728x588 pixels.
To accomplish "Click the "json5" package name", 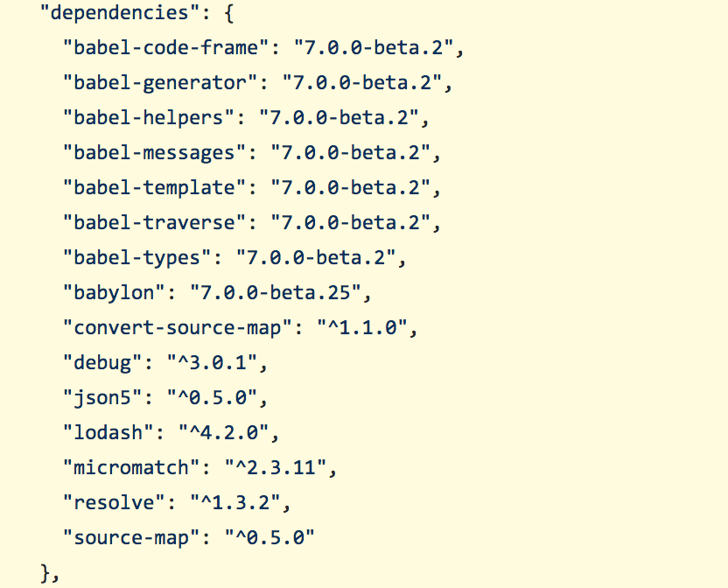I will (x=100, y=398).
